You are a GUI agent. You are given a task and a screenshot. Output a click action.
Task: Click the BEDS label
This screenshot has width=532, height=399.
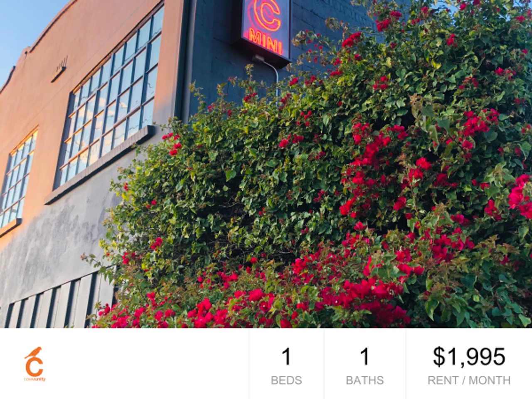286,380
